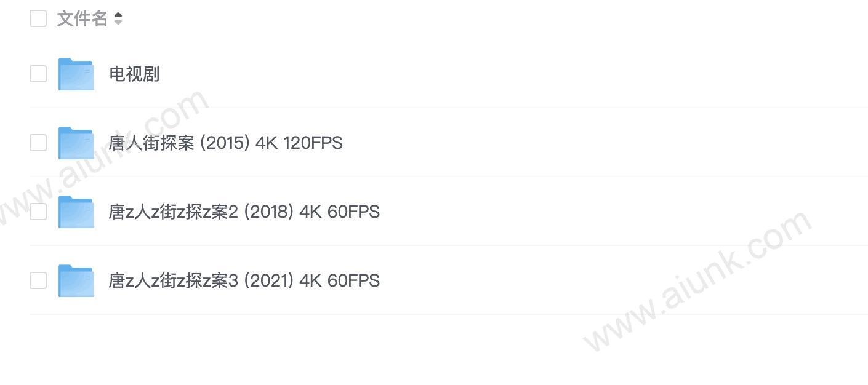Viewport: 868px width, 385px height.
Task: Go to 唐z人z街z探z案3 (2021) 4K 60FPS title
Action: (x=244, y=280)
